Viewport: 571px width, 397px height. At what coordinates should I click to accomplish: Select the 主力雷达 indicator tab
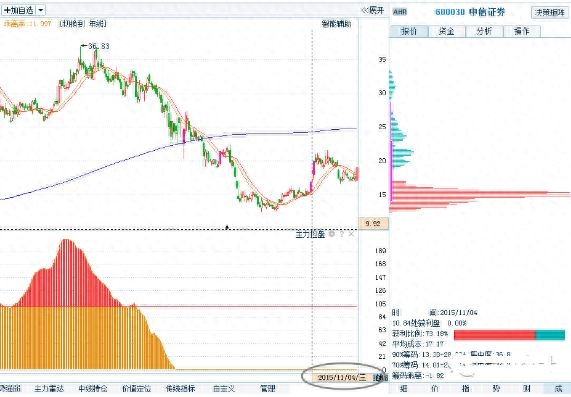[x=49, y=389]
